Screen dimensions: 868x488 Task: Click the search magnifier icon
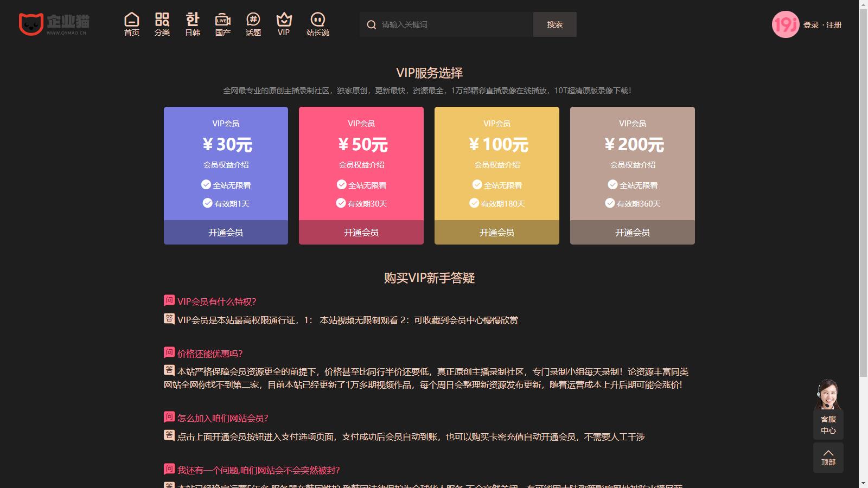pos(372,24)
